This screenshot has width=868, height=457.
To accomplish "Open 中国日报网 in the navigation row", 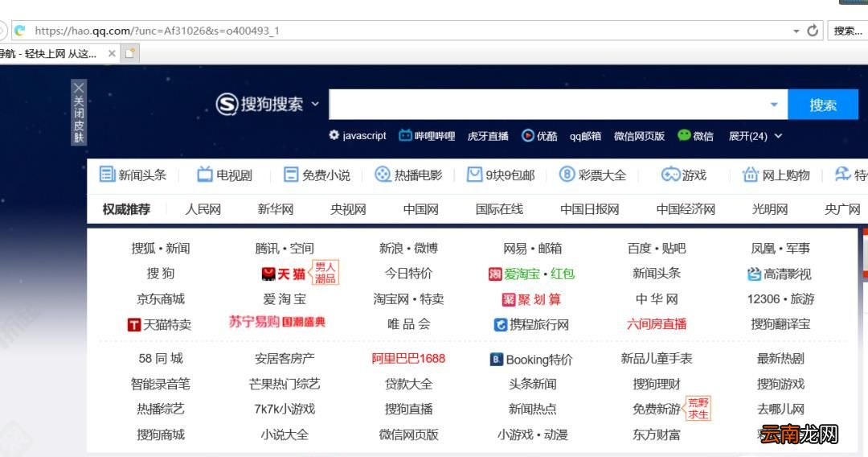I will tap(590, 209).
